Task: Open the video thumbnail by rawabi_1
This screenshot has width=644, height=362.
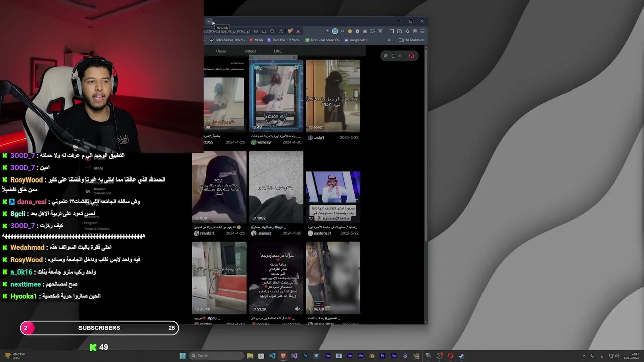Action: (x=219, y=187)
